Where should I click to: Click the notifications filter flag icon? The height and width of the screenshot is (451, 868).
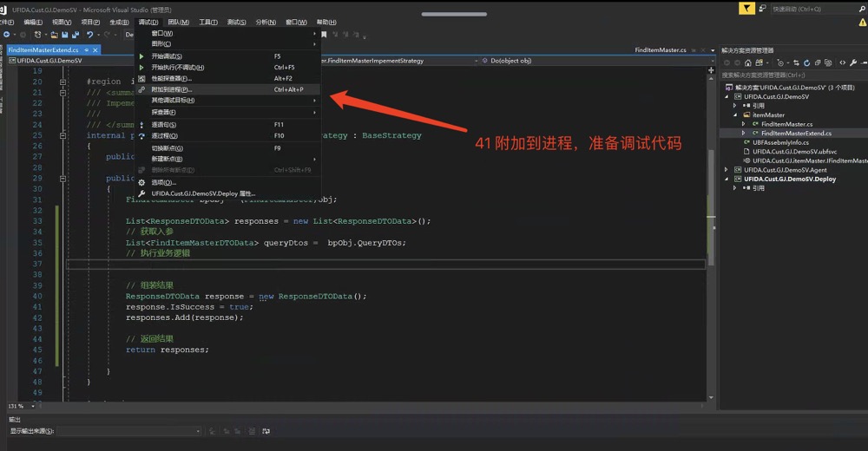click(746, 9)
